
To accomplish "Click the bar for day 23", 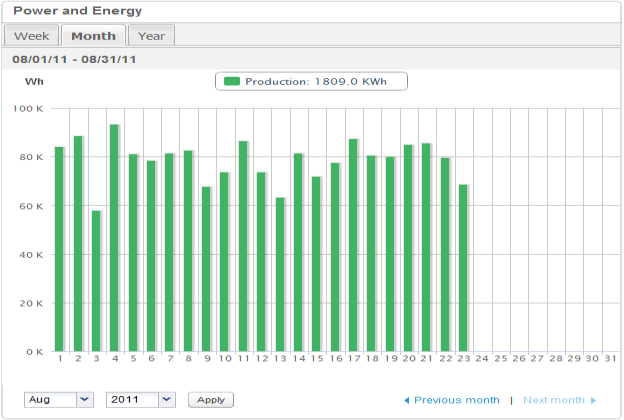I will [x=463, y=268].
